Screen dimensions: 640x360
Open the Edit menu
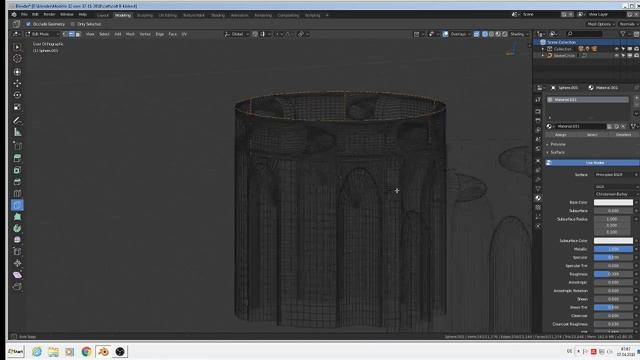click(x=35, y=15)
